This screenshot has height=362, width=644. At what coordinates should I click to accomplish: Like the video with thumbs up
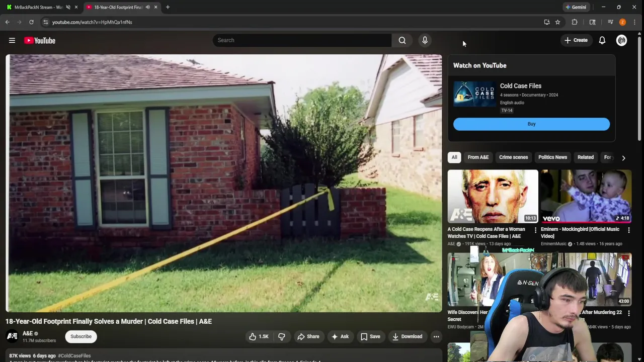[259, 336]
